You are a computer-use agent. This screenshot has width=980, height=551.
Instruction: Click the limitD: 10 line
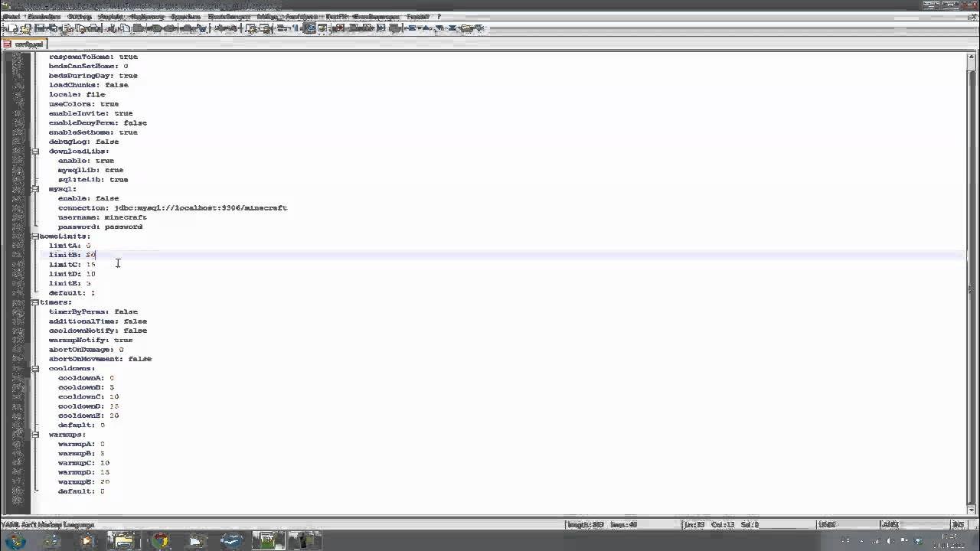click(72, 274)
